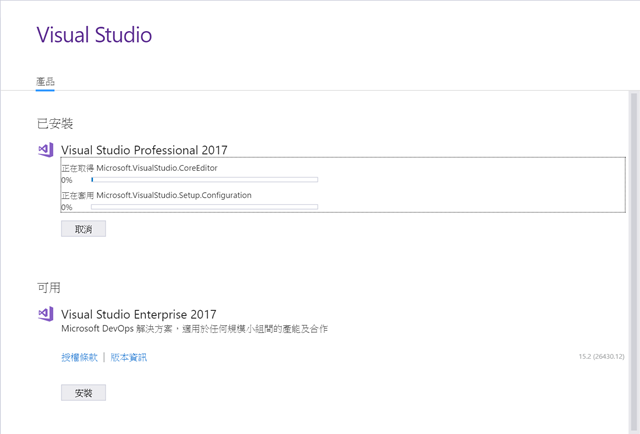Viewport: 640px width, 434px height.
Task: Open the 授權條款 license terms link
Action: [x=80, y=358]
